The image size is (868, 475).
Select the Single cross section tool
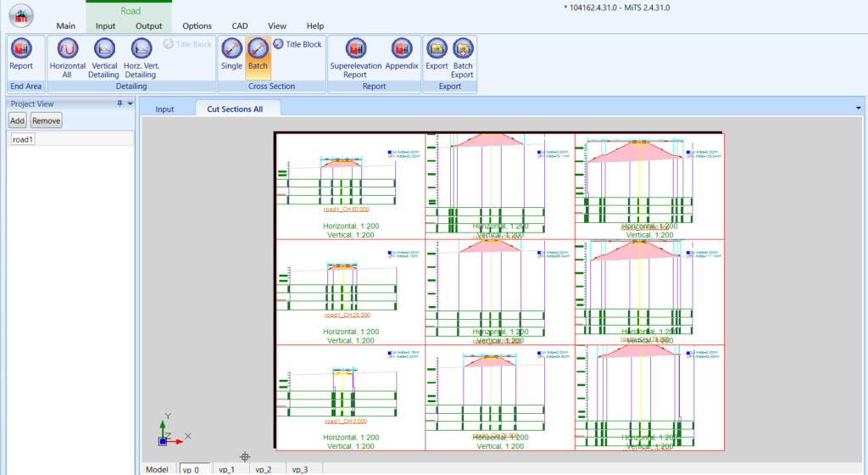[x=231, y=55]
